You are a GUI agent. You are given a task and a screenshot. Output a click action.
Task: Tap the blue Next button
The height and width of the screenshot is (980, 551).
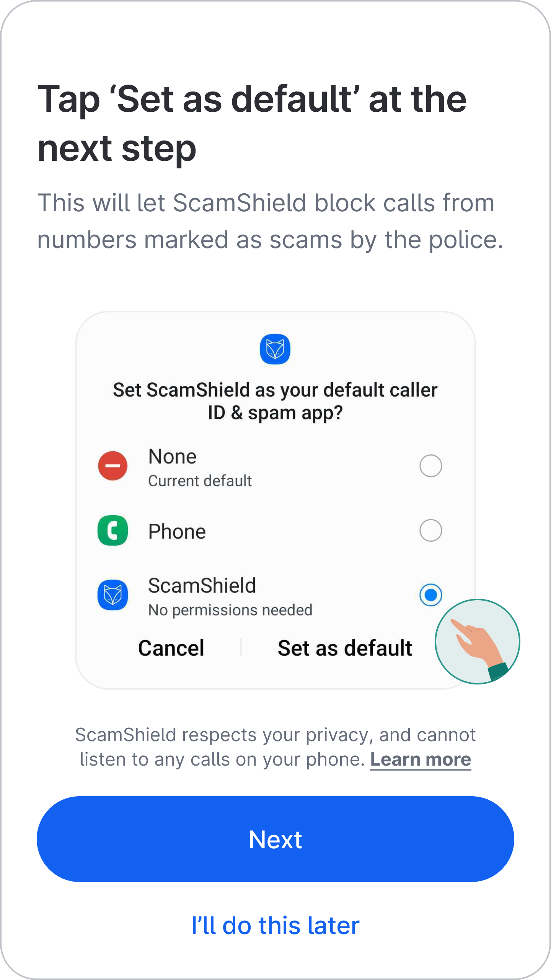[275, 839]
